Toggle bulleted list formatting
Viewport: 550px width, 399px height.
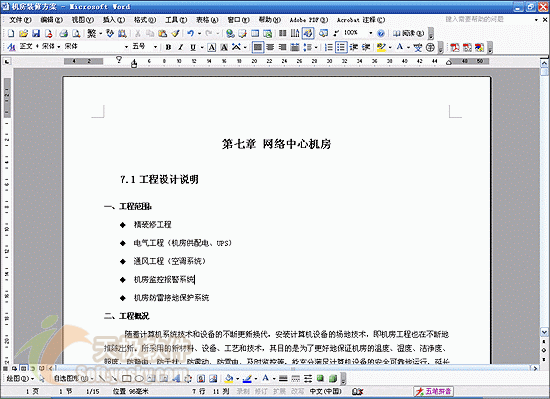point(341,47)
